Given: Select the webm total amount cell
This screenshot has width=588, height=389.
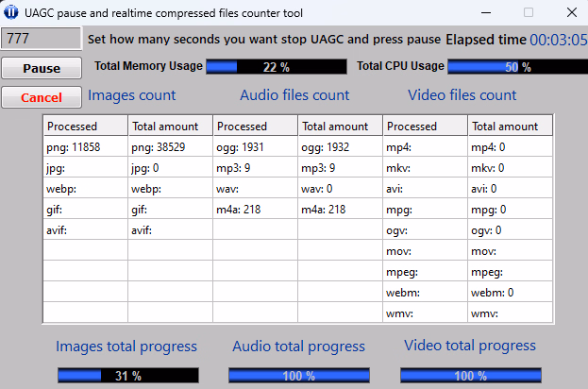Looking at the screenshot, I should point(510,293).
